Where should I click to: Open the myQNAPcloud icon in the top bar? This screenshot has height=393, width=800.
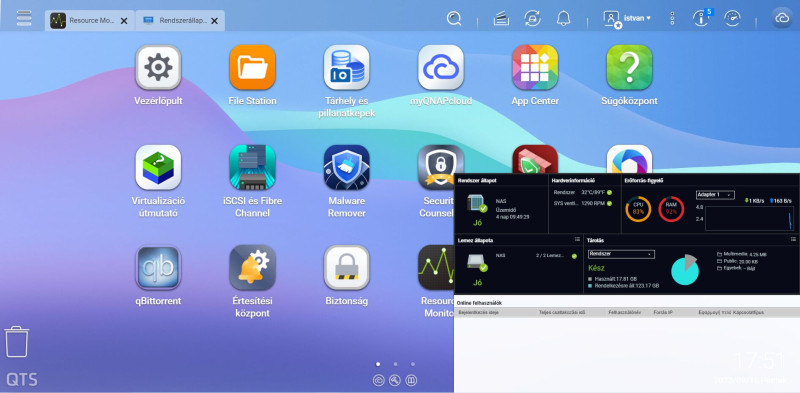tap(782, 18)
